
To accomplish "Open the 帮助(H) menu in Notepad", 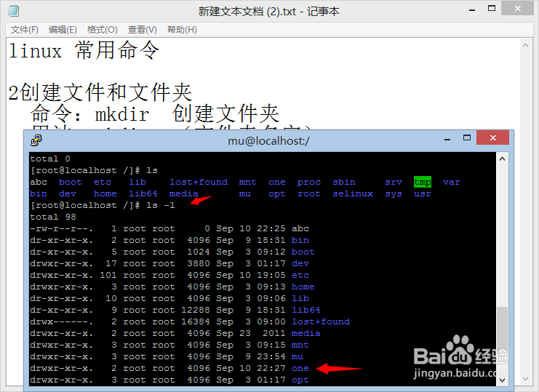I will [182, 30].
